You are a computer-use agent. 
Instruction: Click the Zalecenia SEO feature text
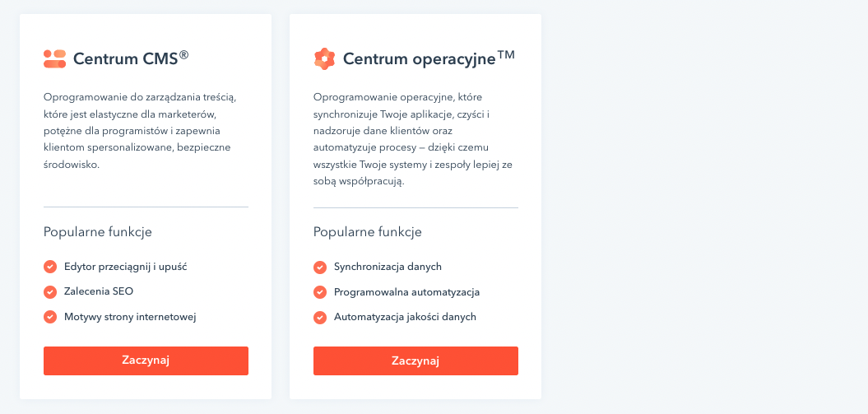(x=99, y=291)
